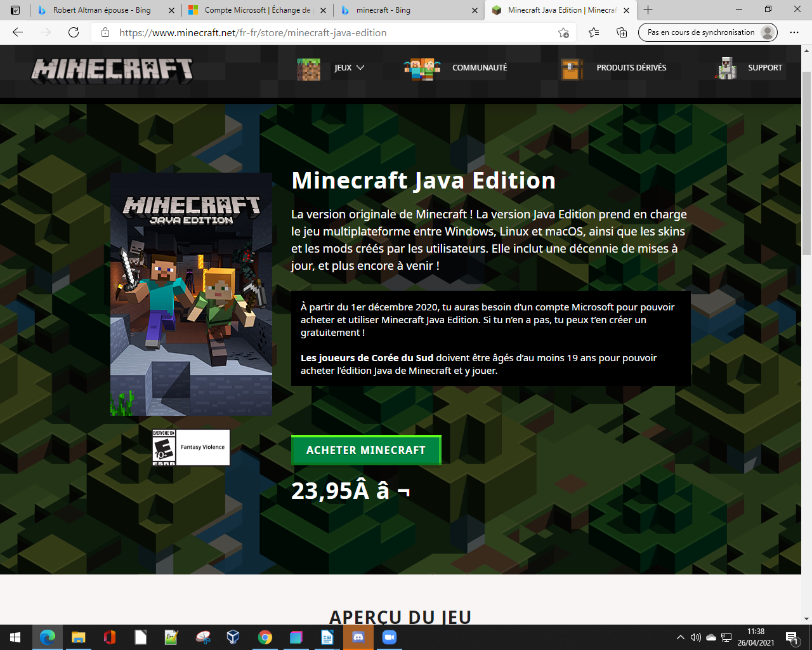Switch to Discord in the taskbar

click(358, 637)
